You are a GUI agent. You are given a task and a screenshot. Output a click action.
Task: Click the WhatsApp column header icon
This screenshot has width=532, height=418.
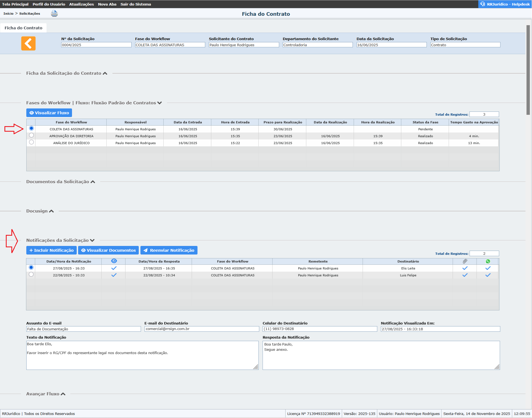(488, 261)
